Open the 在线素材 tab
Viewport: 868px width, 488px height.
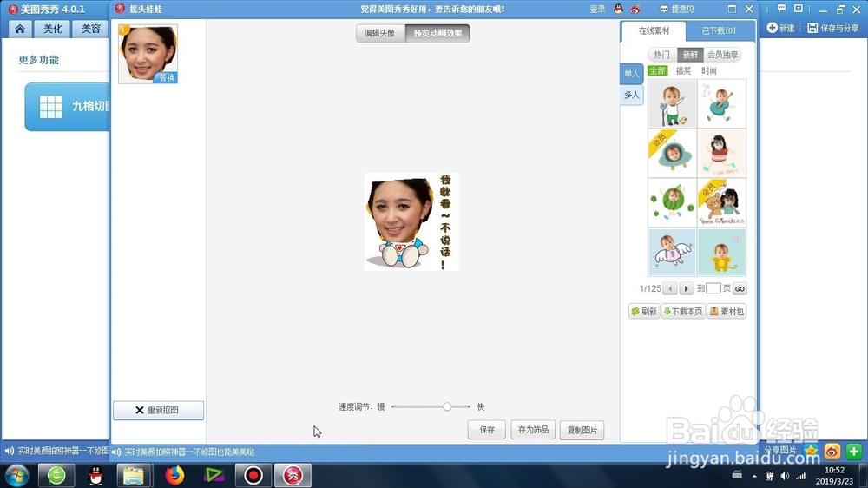tap(654, 31)
